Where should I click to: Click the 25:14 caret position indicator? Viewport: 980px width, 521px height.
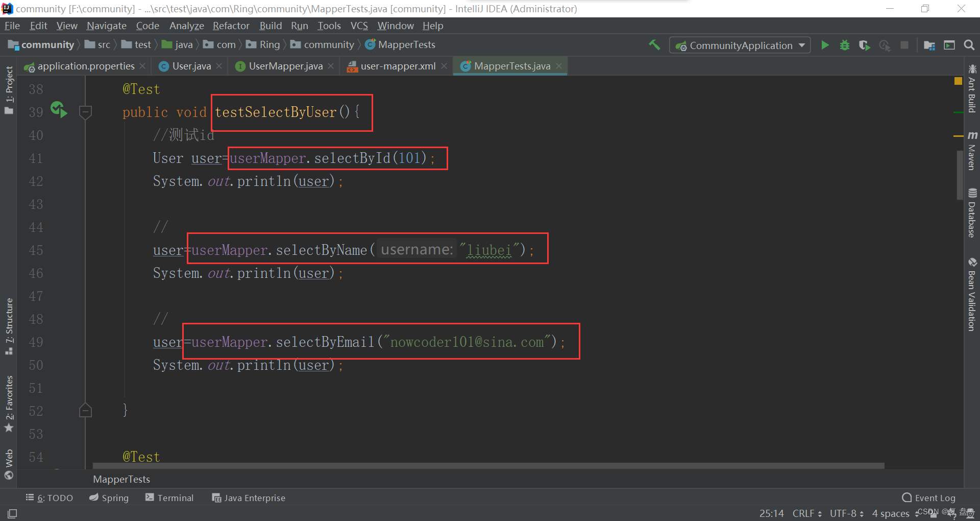click(771, 513)
